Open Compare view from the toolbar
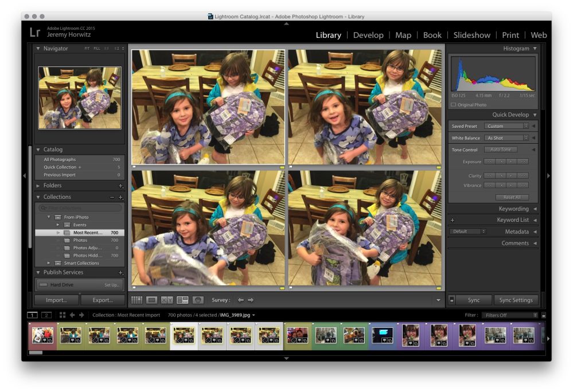Screen dimensions: 573x392 point(166,299)
